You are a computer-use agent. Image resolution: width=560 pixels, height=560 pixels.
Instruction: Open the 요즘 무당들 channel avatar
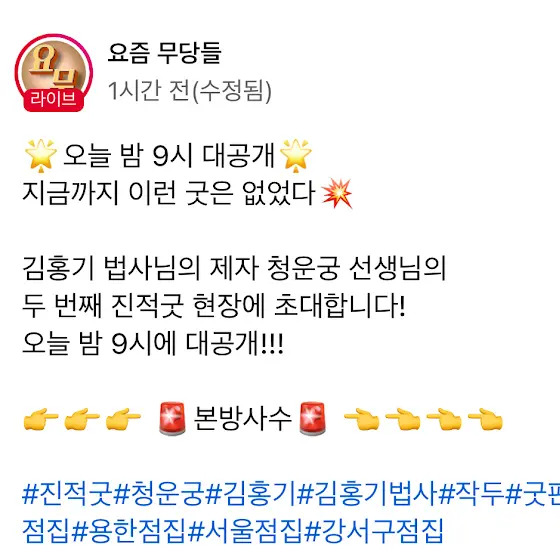point(54,72)
